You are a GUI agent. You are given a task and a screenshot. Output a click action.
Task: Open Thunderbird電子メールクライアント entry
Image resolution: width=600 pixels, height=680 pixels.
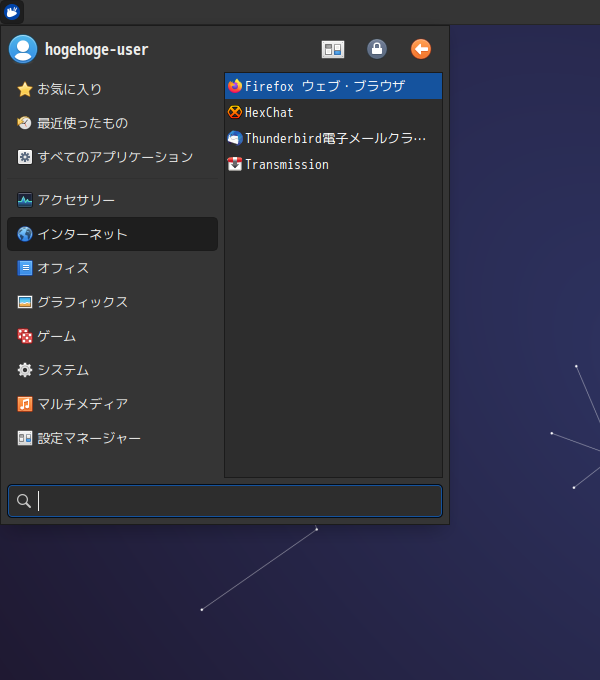333,138
